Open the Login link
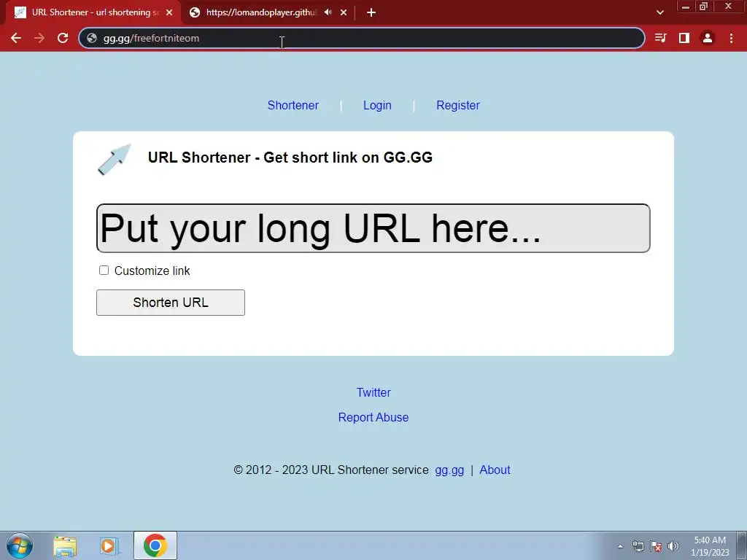The image size is (747, 560). coord(377,105)
